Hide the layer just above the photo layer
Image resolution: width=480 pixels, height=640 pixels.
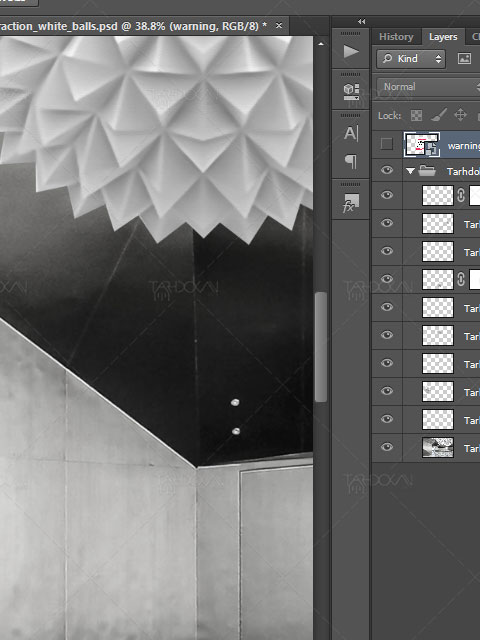[x=387, y=419]
